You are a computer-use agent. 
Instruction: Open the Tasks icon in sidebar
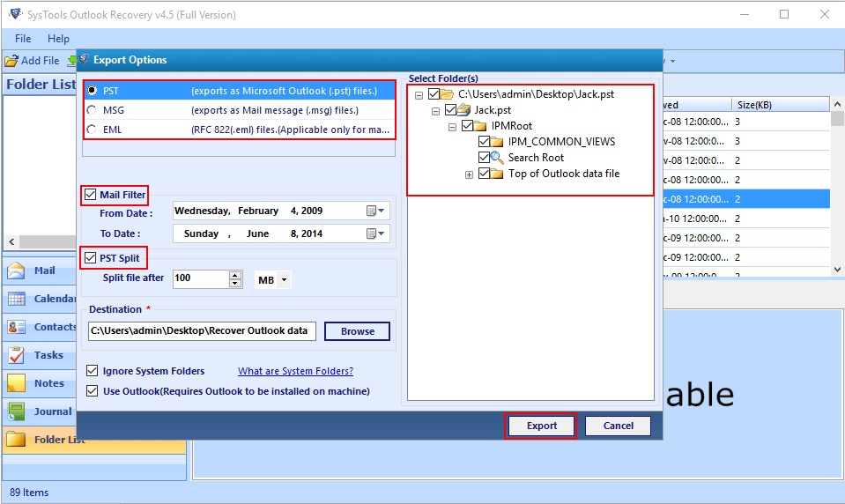[17, 356]
